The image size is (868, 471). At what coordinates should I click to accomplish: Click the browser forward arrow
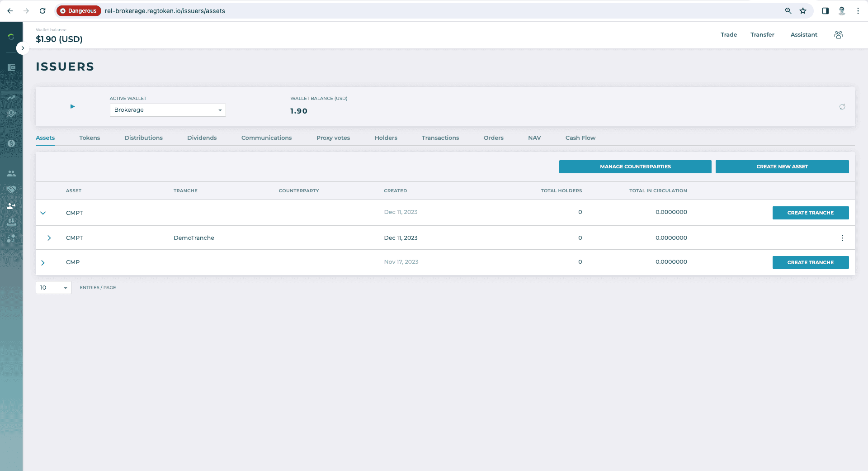coord(26,11)
